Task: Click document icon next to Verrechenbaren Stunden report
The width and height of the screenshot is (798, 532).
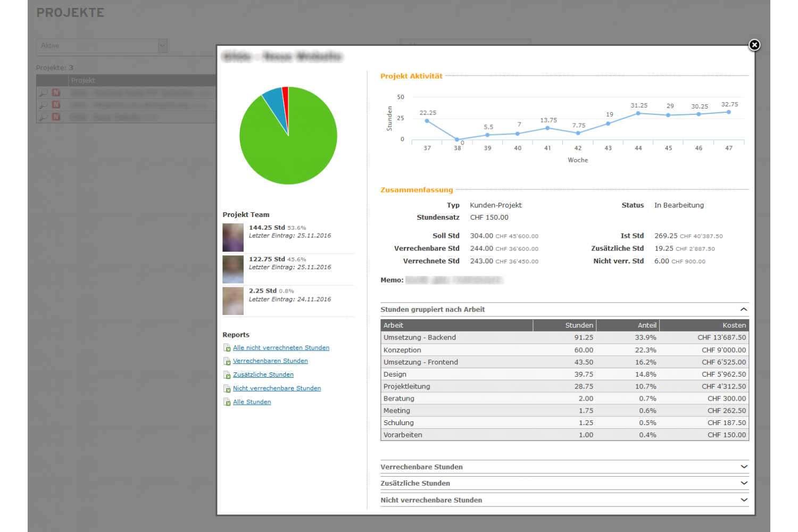Action: click(227, 361)
